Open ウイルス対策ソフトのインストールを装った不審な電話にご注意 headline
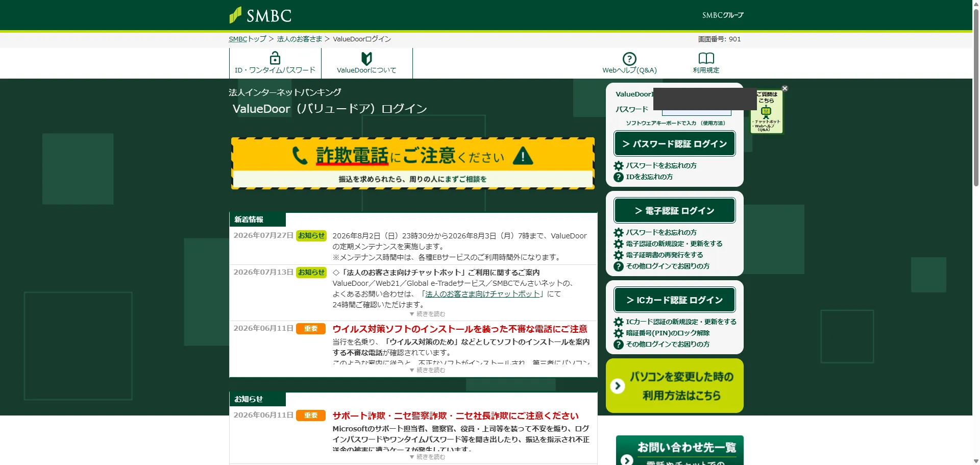This screenshot has height=465, width=980. point(460,329)
